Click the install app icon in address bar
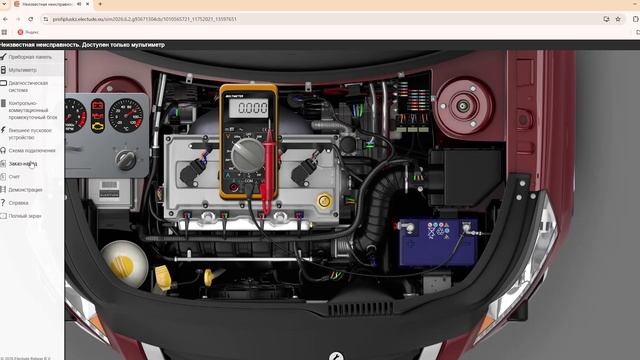 point(606,19)
